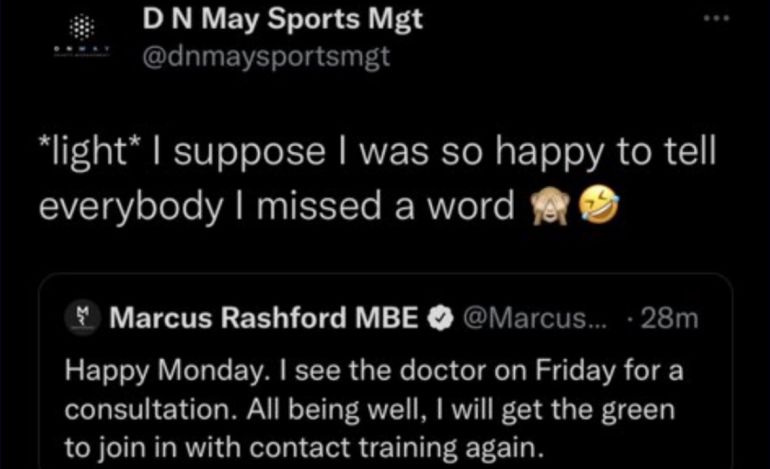Open the @dnmaysportsmgt handle
770x469 pixels.
(266, 57)
